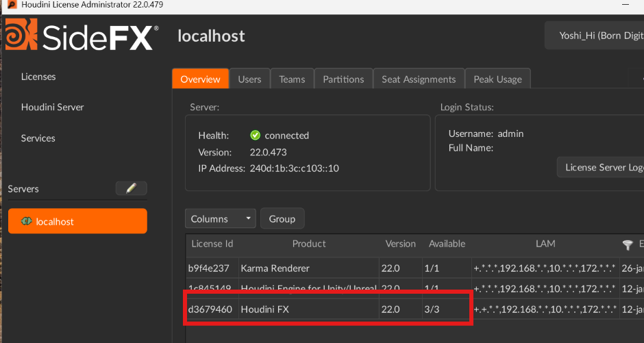Switch to the Overview tab

201,79
